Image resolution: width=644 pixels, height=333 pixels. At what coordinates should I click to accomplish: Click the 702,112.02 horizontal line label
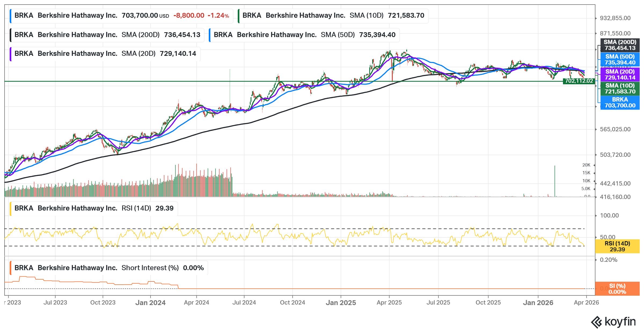pyautogui.click(x=579, y=81)
